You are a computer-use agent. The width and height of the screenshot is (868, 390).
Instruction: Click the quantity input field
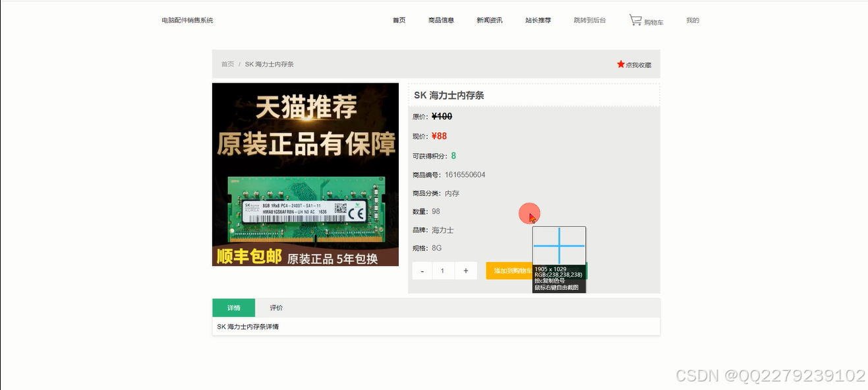(444, 271)
